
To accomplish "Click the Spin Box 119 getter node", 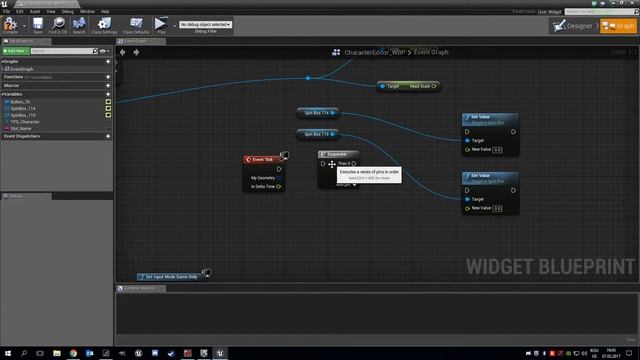I will click(318, 134).
